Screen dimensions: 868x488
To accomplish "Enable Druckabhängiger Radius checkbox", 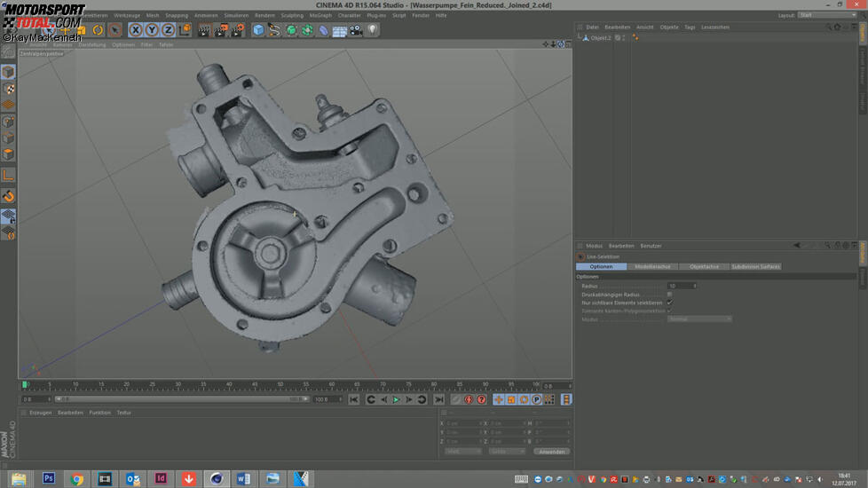I will click(x=670, y=295).
